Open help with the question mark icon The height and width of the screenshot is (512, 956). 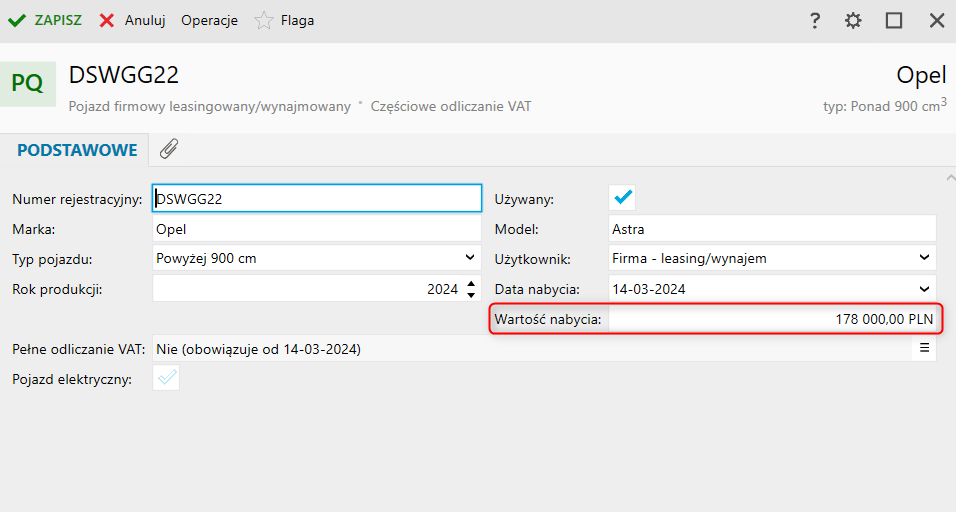click(x=815, y=20)
